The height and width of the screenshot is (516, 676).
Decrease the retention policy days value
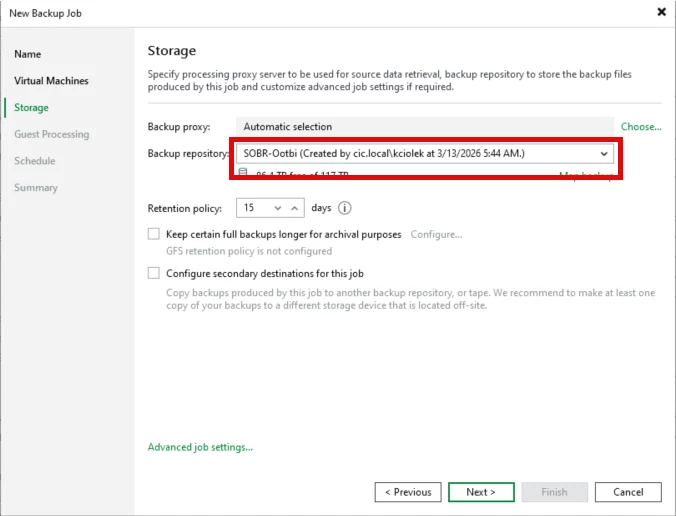point(278,208)
